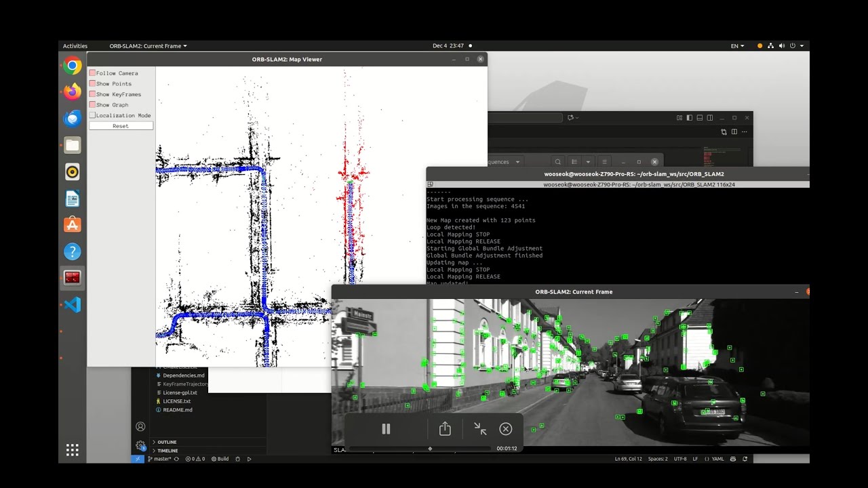Viewport: 868px width, 488px height.
Task: Open the ORB-SLAM2 Current Frame app menu
Action: (148, 46)
